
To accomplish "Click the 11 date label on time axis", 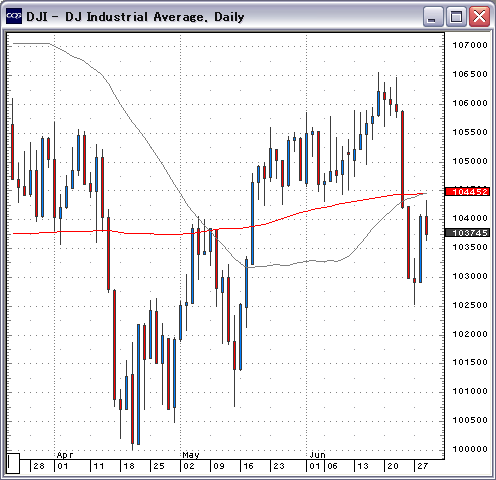I will (99, 466).
